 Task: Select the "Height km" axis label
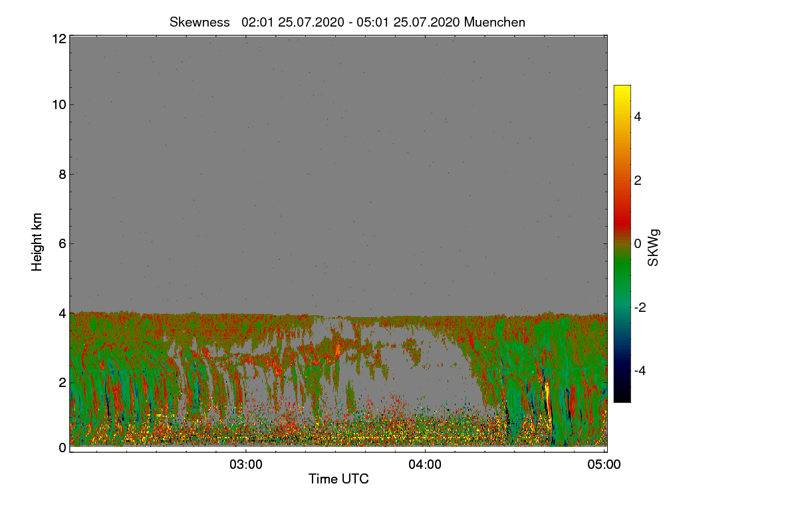37,242
